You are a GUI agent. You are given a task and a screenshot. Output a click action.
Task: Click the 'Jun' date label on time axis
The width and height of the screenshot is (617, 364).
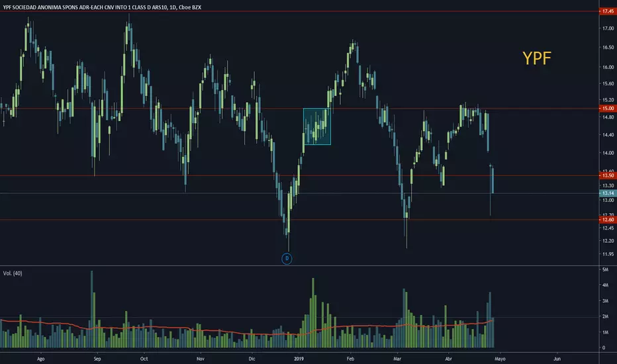tap(557, 359)
